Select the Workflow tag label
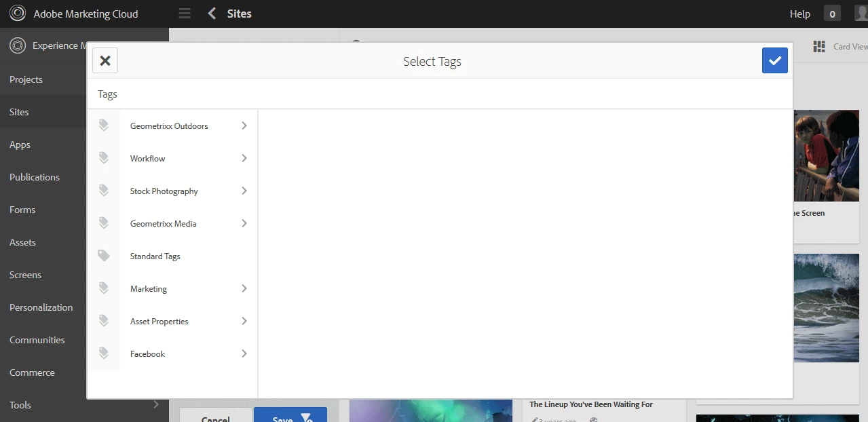Image resolution: width=868 pixels, height=422 pixels. click(x=148, y=159)
